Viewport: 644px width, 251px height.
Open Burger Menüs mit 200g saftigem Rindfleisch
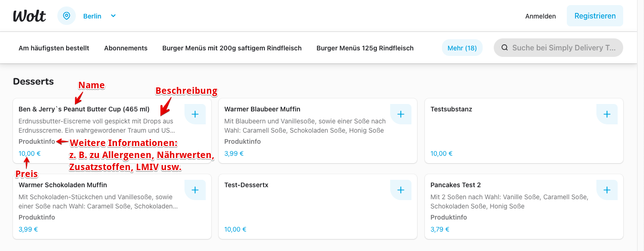pyautogui.click(x=232, y=48)
